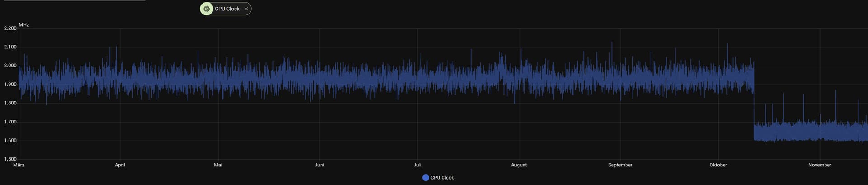
Task: Click the September axis label
Action: [620, 165]
